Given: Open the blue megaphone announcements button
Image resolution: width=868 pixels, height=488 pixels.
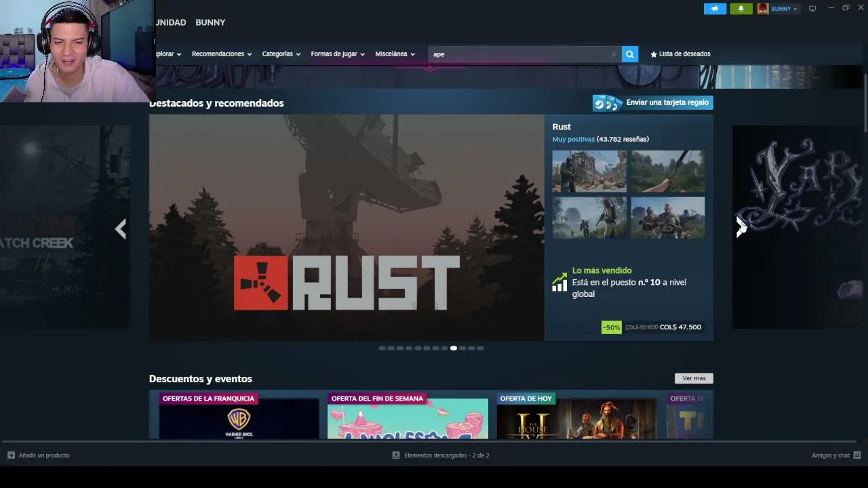Looking at the screenshot, I should [715, 9].
